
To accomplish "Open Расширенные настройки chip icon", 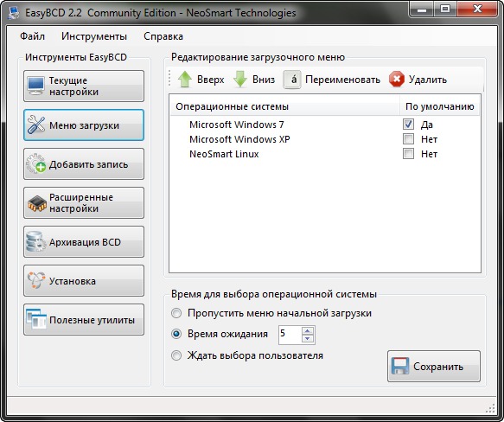I will click(x=36, y=203).
